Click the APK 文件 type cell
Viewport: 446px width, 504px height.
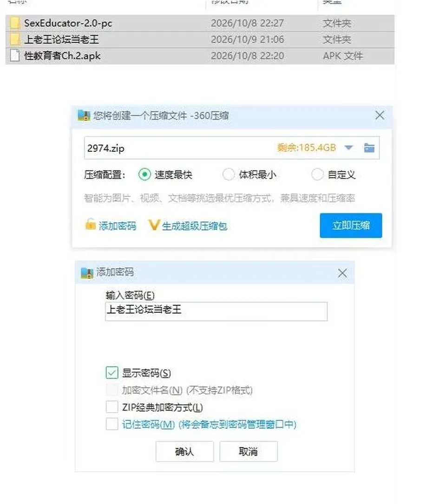[343, 56]
